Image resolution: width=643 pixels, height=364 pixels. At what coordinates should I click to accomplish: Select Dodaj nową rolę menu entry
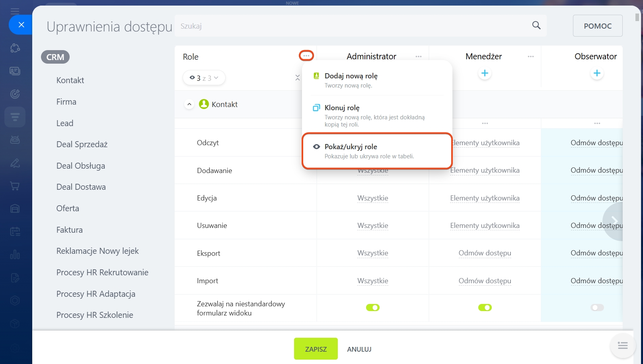pos(377,80)
